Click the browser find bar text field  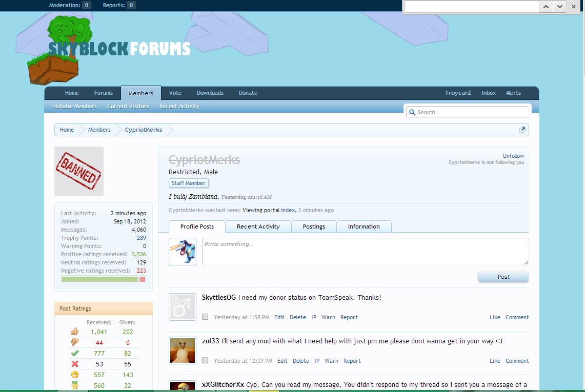tap(472, 6)
